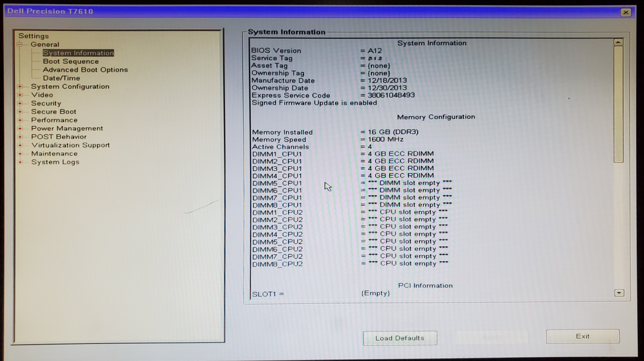This screenshot has height=361, width=644.
Task: Select the Date/Time entry
Action: (61, 78)
